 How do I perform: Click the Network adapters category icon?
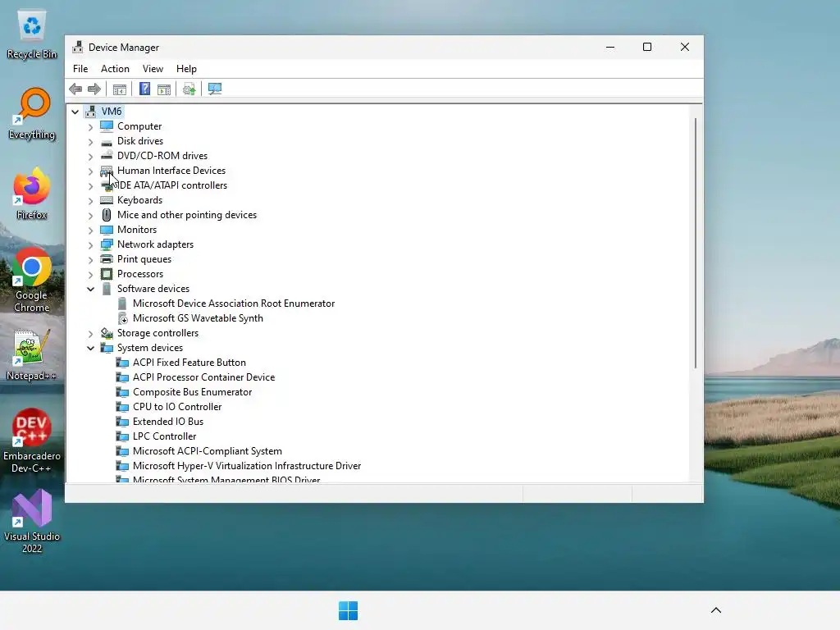tap(107, 244)
